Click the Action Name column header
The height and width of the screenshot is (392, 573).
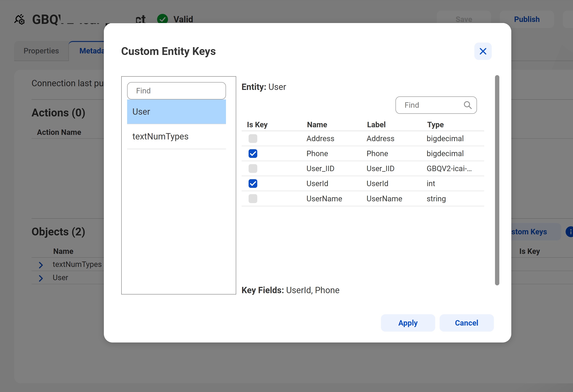59,132
